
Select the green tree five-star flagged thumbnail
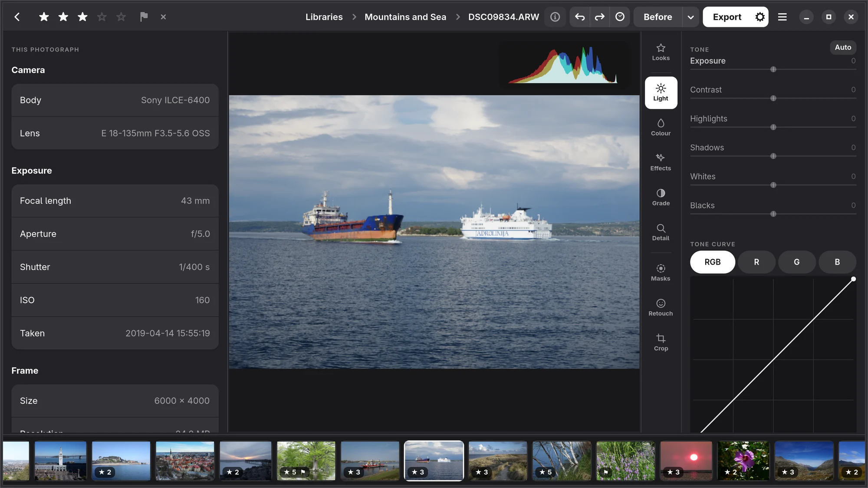(x=306, y=461)
